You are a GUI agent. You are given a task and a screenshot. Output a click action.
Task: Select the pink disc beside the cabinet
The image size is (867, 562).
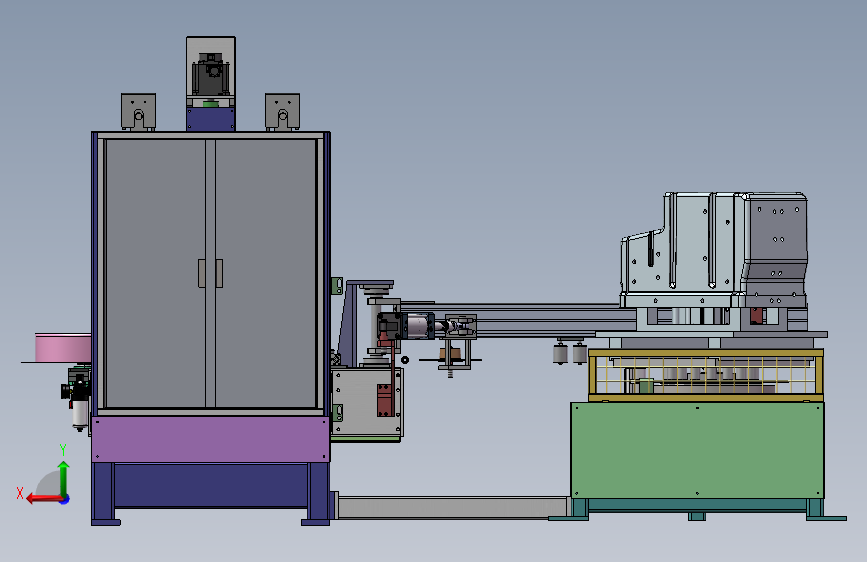pyautogui.click(x=63, y=348)
